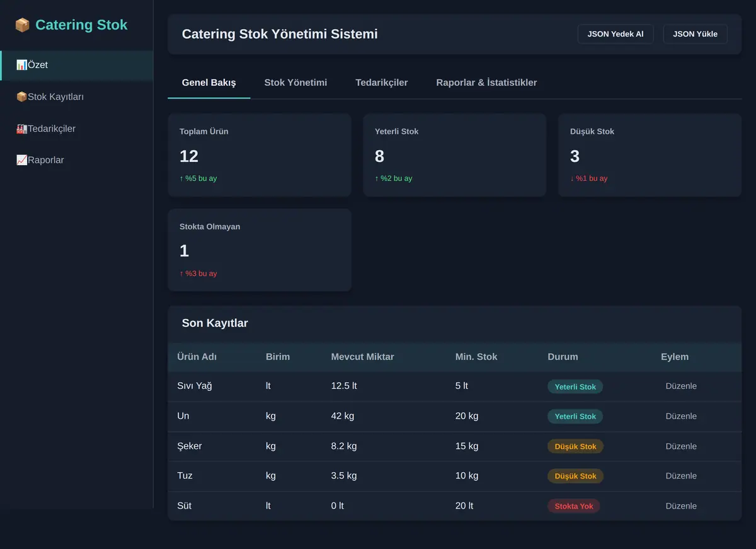This screenshot has width=756, height=549.
Task: Click Düzenle in the Un row
Action: coord(681,416)
